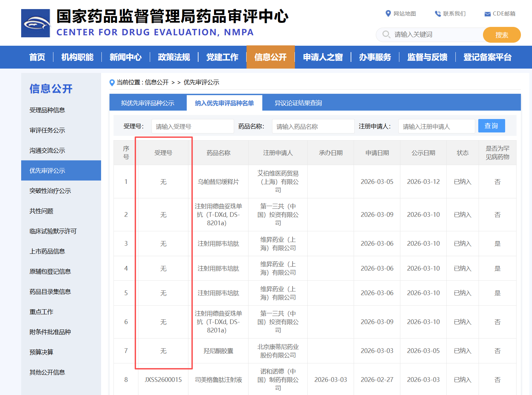Focus the 受理号 input field

click(x=192, y=126)
